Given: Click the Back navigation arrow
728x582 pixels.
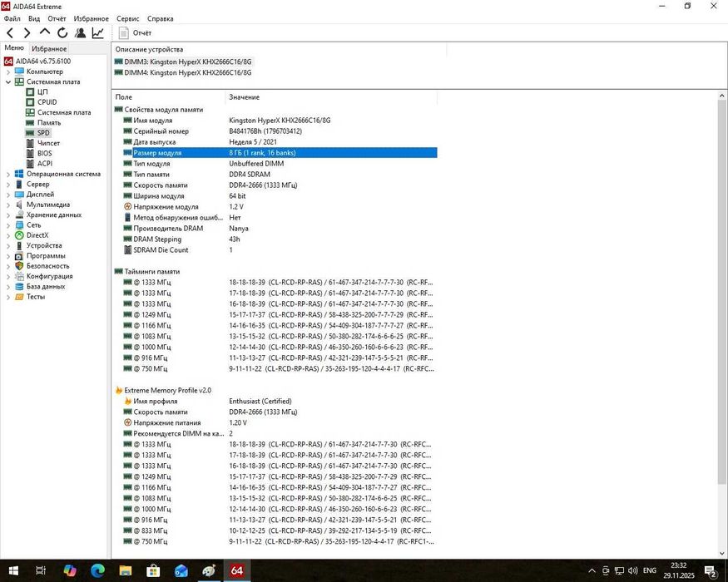Looking at the screenshot, I should click(x=10, y=33).
